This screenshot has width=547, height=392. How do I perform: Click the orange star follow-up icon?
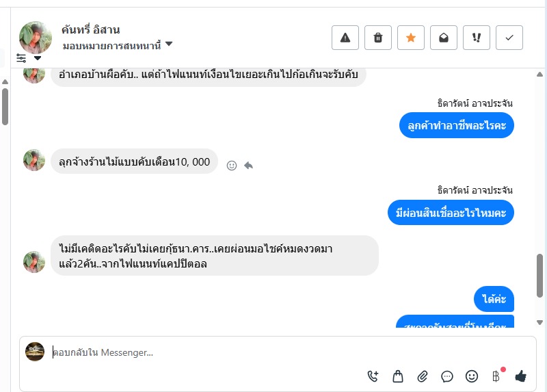coord(411,38)
